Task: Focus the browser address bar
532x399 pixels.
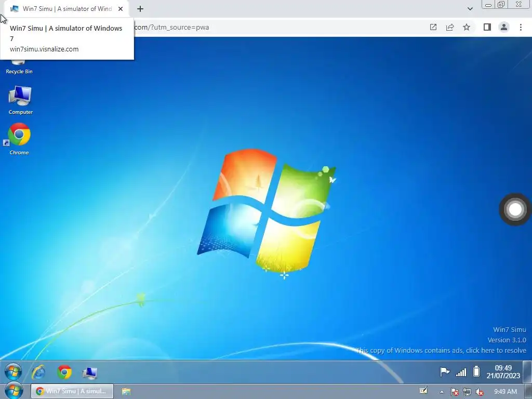Action: pos(278,27)
